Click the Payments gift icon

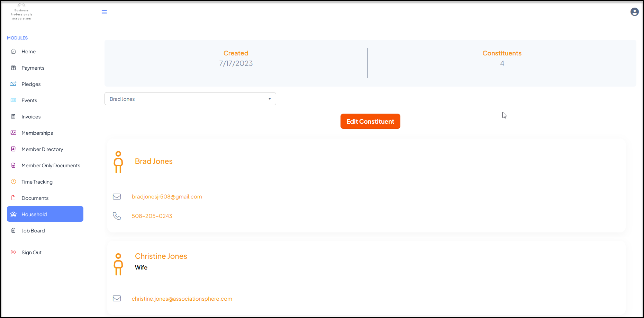[13, 68]
